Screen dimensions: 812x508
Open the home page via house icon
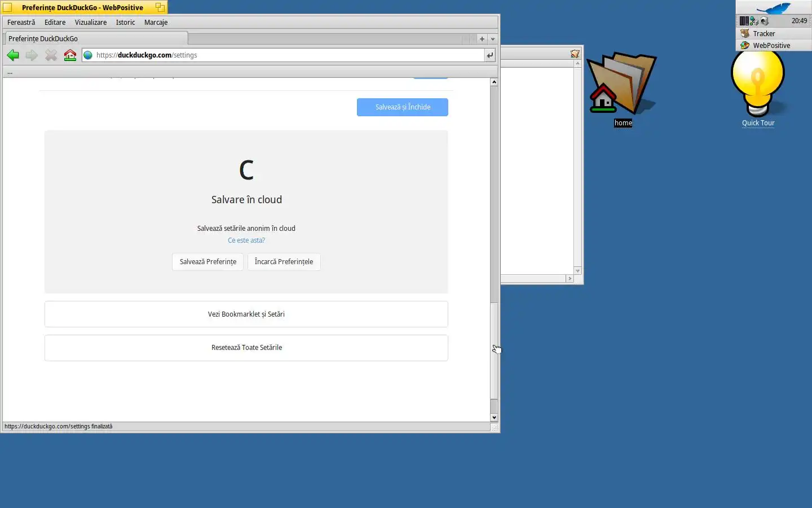pos(70,55)
